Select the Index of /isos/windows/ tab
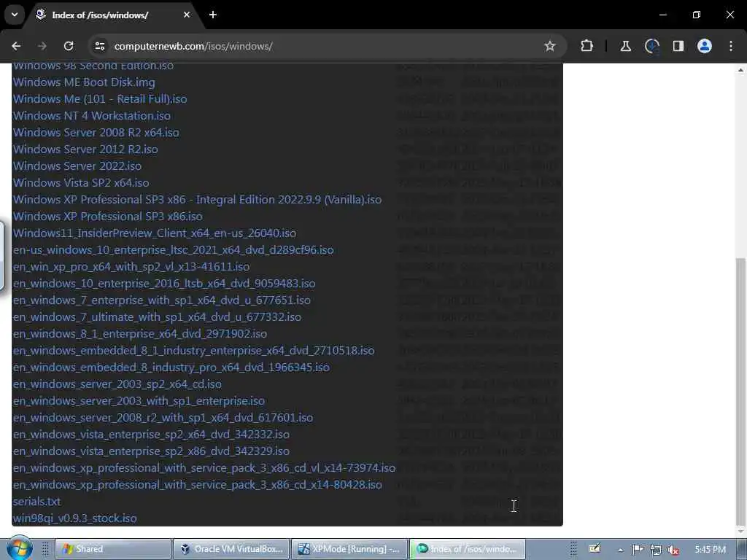 (113, 15)
